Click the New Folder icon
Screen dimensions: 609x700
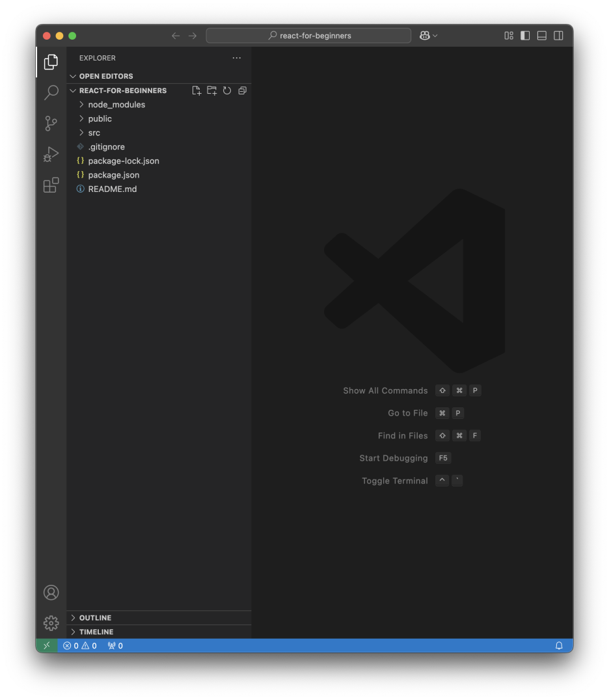[211, 90]
